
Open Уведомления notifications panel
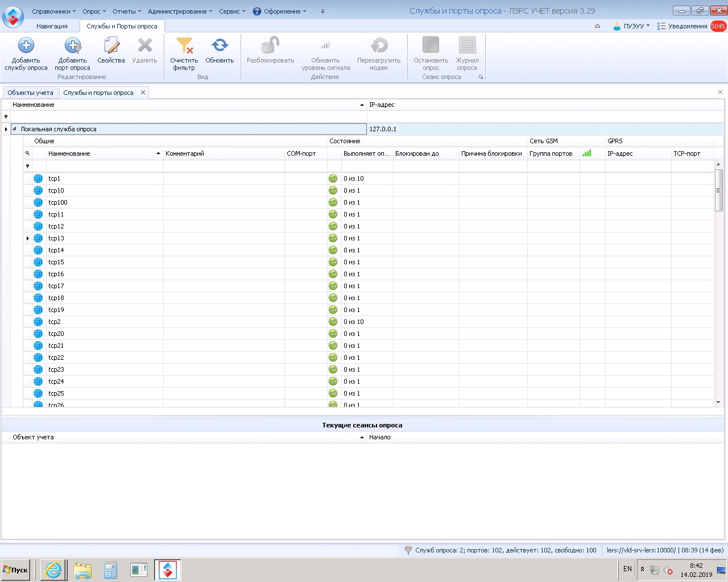coord(682,26)
